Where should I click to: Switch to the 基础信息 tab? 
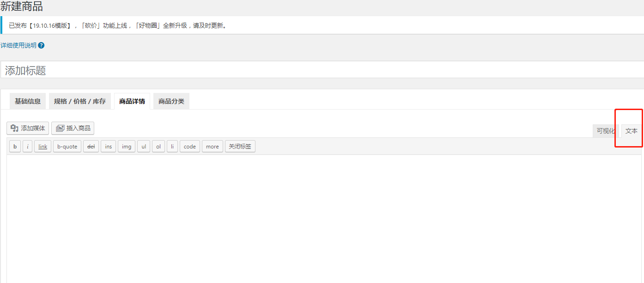(x=28, y=101)
